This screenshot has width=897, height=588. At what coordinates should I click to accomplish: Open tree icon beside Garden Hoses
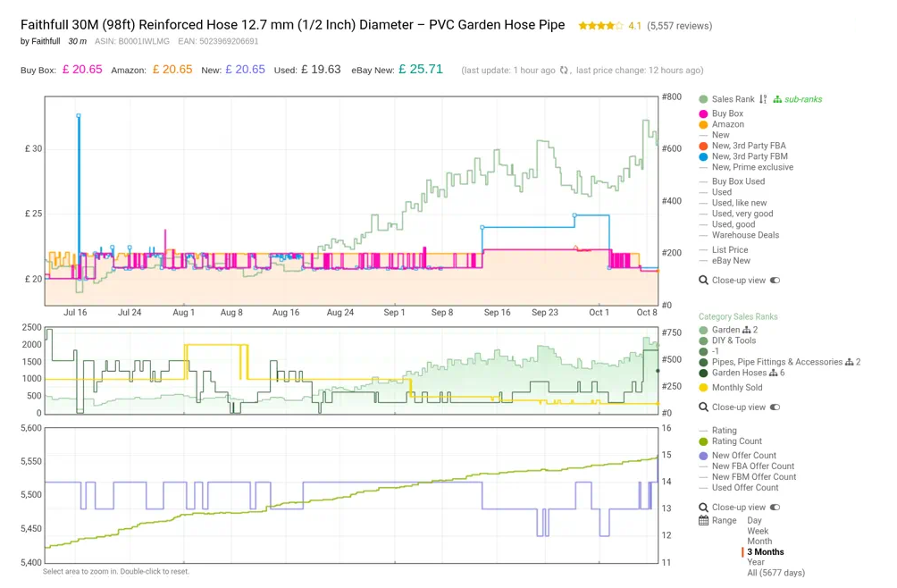tap(774, 373)
